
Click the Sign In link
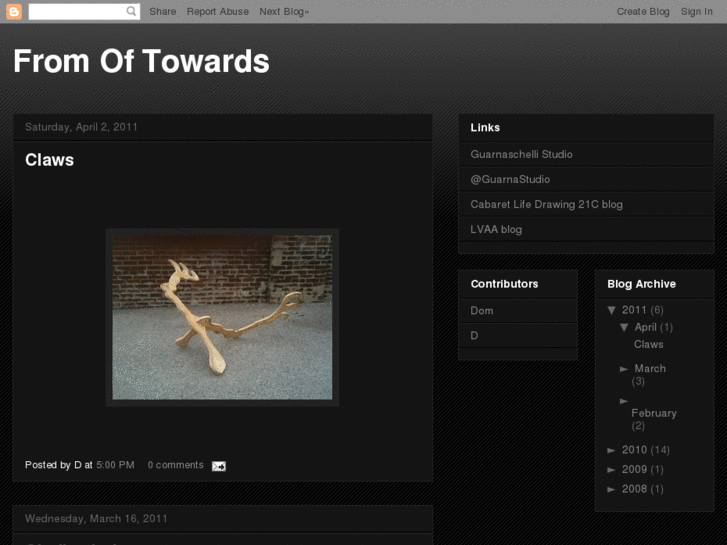tap(697, 12)
